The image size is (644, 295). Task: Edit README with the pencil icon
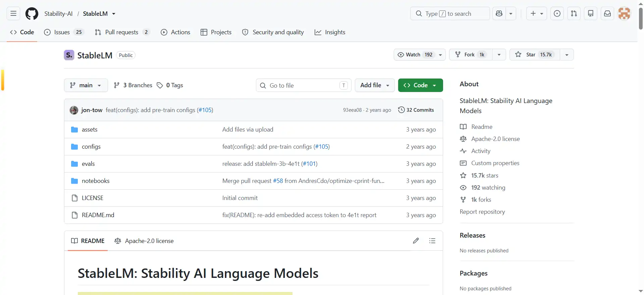click(416, 241)
